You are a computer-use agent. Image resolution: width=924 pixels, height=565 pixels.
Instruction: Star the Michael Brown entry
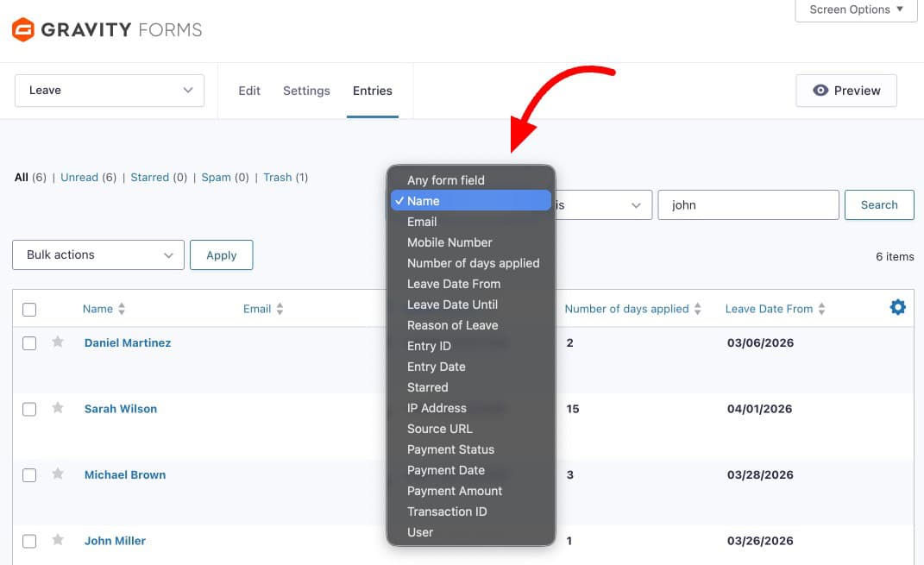[58, 474]
